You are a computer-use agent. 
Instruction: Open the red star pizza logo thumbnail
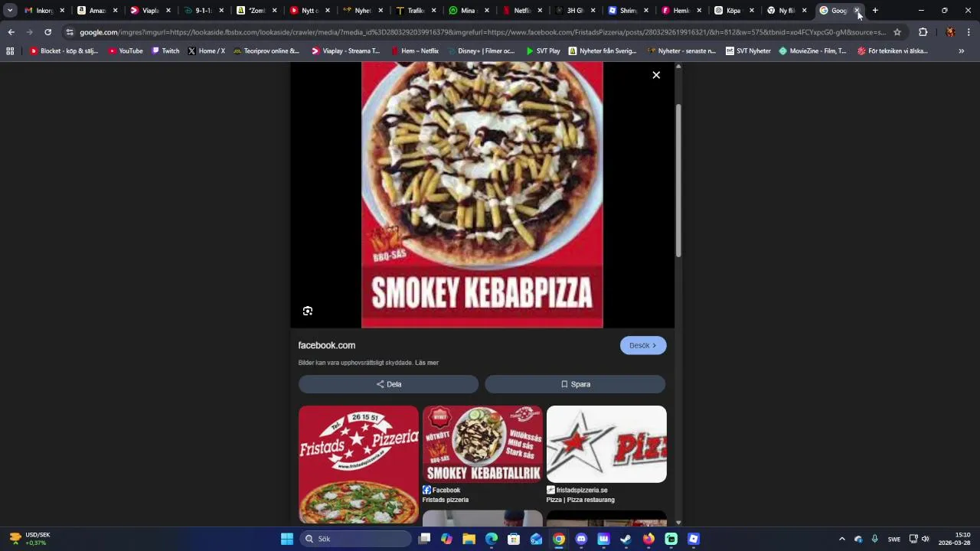pyautogui.click(x=606, y=444)
